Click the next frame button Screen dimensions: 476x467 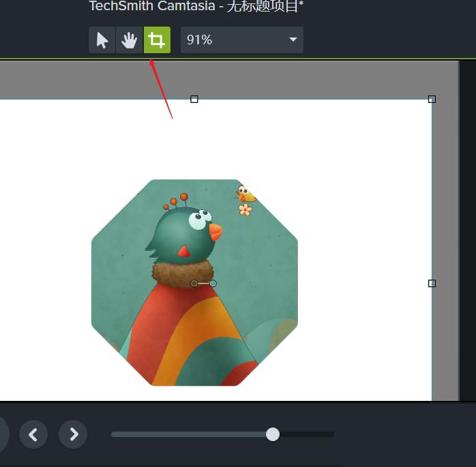pos(73,434)
